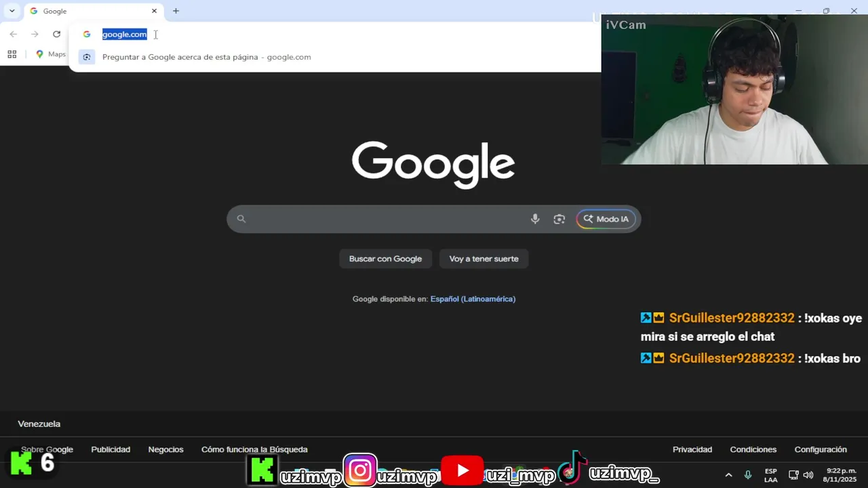The image size is (868, 488).
Task: Open Sobre Google footer link
Action: (x=47, y=449)
